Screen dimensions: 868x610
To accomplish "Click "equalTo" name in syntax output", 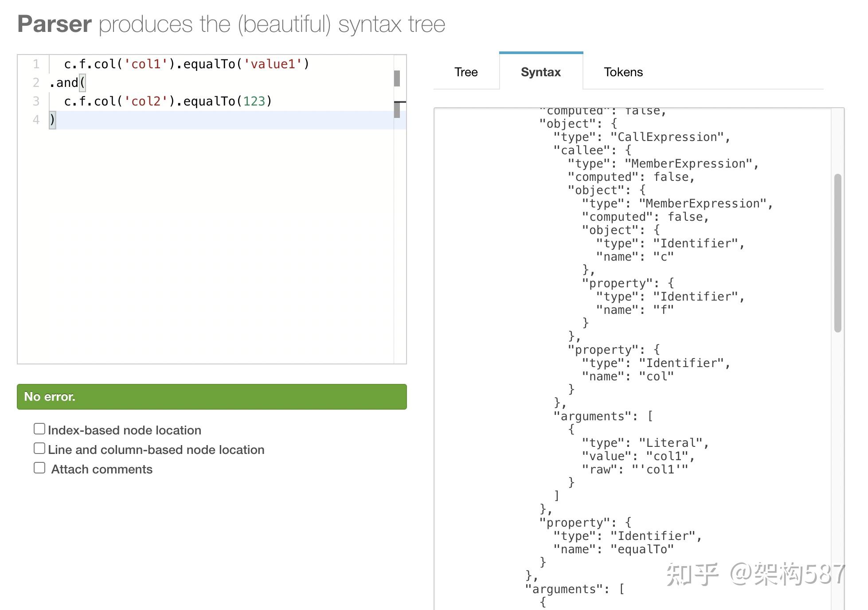I will pos(642,550).
